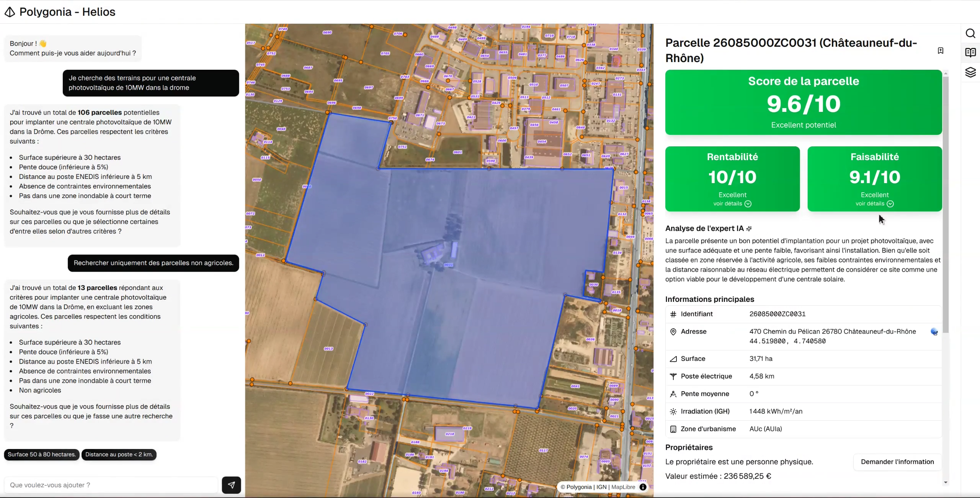Click the details panel scrollbar down arrow
The width and height of the screenshot is (980, 498).
point(946,483)
